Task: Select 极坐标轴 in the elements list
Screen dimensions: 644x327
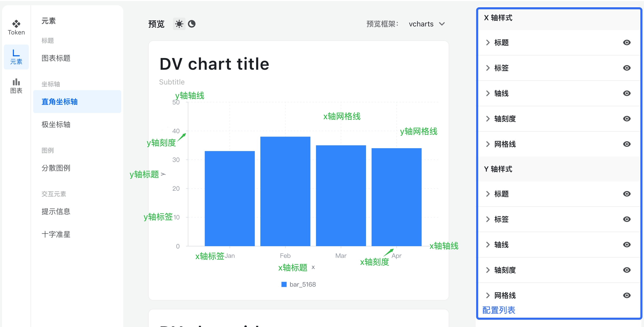Action: [x=56, y=124]
